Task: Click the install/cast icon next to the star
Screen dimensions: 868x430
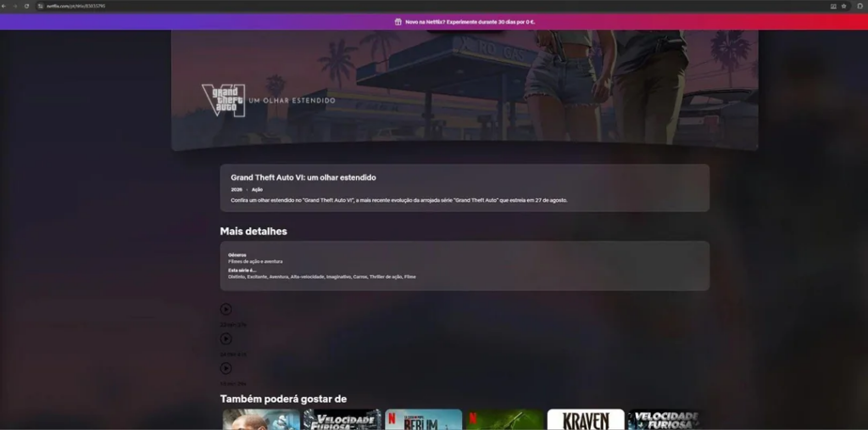Action: pos(833,6)
